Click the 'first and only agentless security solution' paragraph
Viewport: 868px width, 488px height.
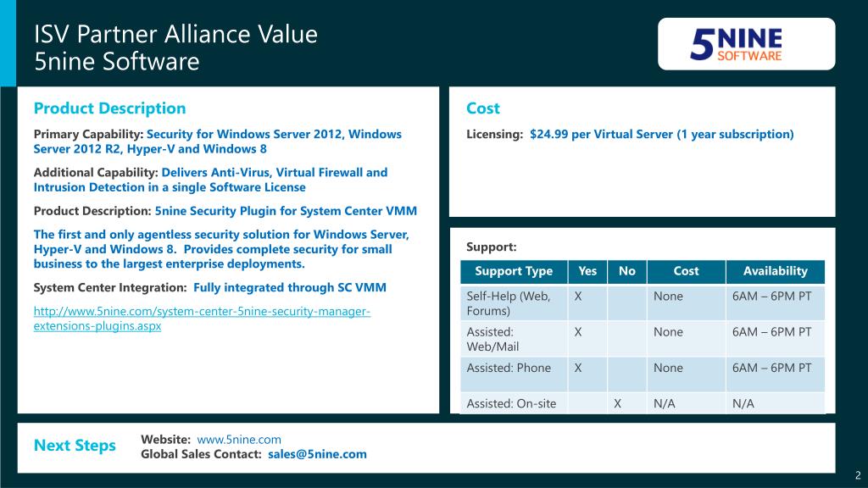coord(221,249)
